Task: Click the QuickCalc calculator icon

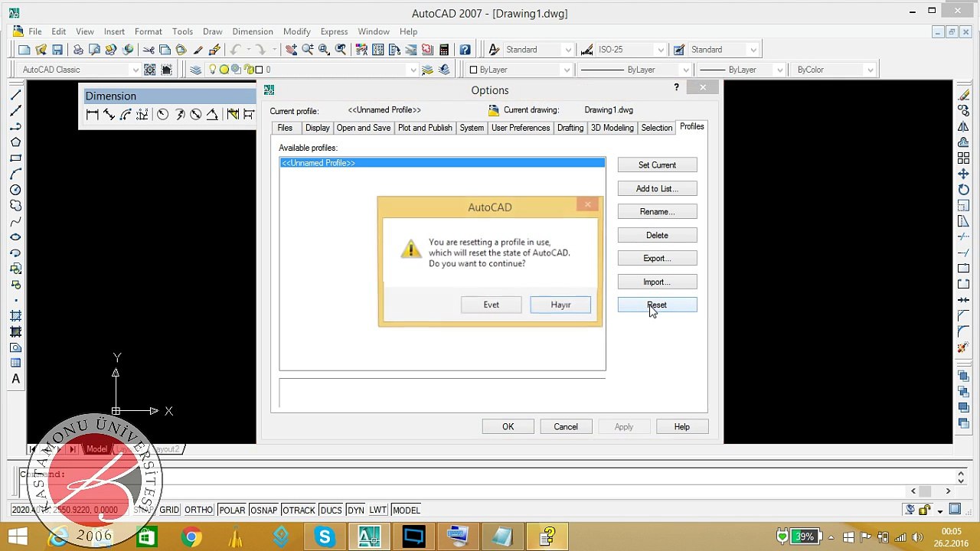Action: point(444,50)
